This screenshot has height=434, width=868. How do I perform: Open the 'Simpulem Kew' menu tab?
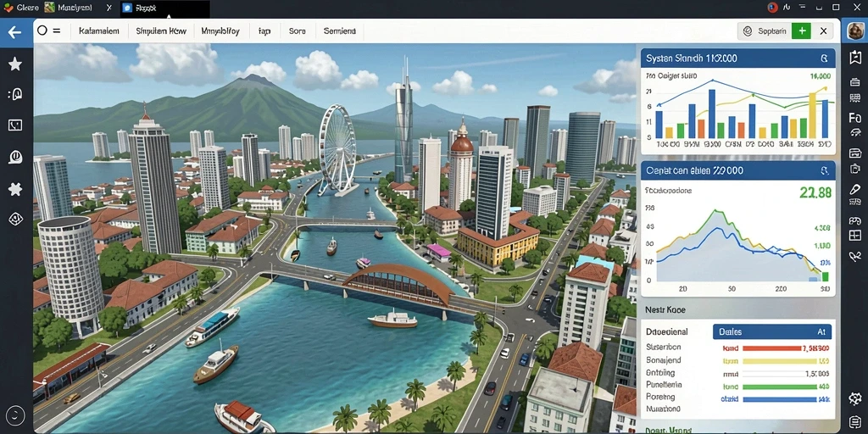[x=161, y=31]
